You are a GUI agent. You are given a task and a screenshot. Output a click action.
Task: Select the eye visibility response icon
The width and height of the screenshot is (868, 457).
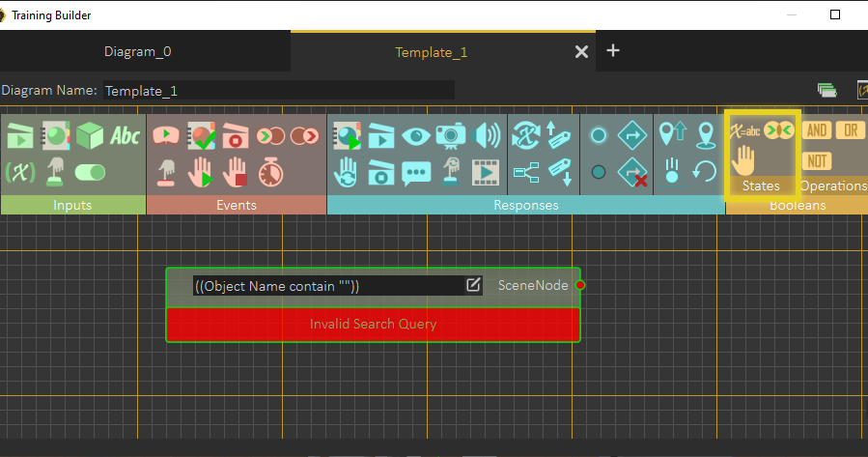(416, 136)
